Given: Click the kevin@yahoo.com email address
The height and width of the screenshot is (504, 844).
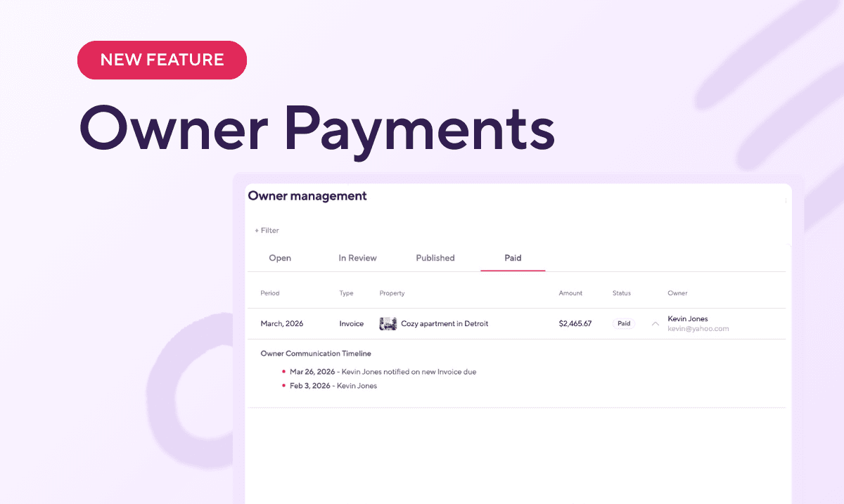Looking at the screenshot, I should coord(698,328).
